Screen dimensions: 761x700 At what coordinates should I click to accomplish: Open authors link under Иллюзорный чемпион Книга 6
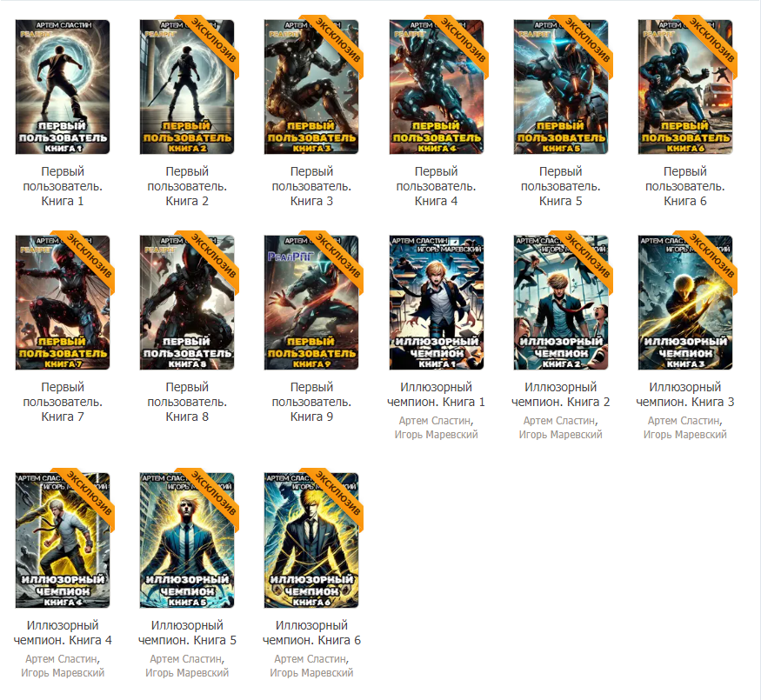pos(311,665)
